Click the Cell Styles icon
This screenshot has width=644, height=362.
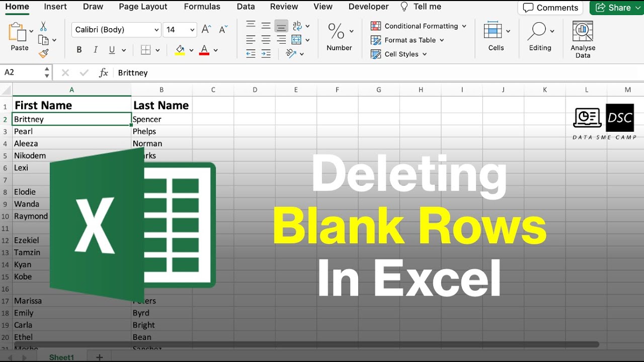pyautogui.click(x=376, y=54)
